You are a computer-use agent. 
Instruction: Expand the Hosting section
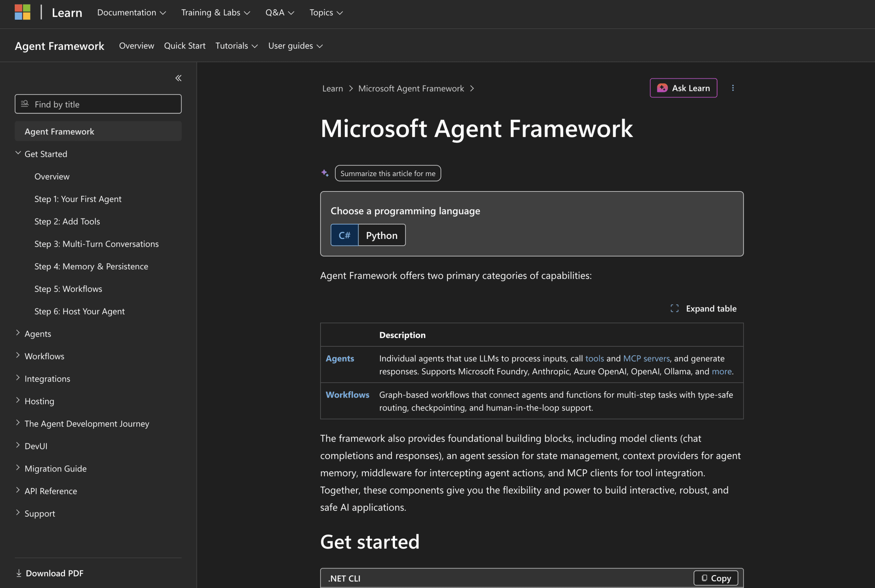pyautogui.click(x=18, y=401)
